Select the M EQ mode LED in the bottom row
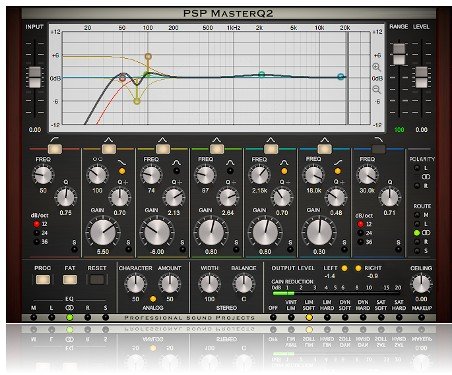 click(34, 317)
